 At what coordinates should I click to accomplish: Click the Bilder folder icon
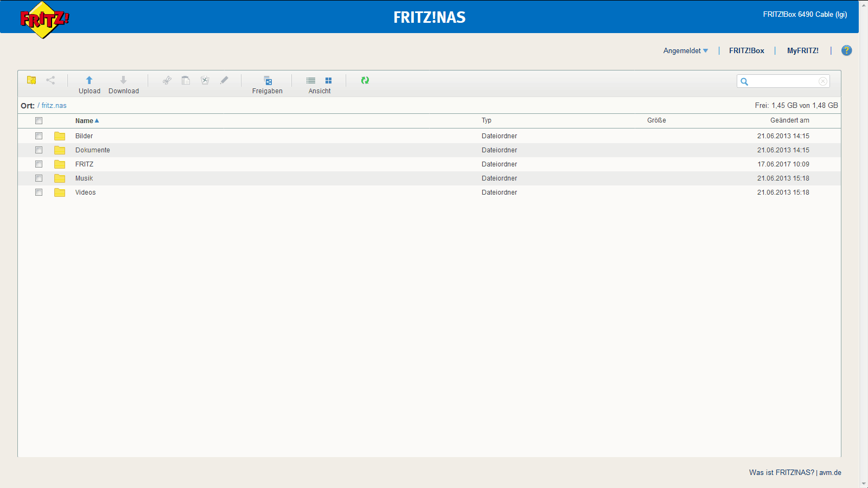tap(60, 136)
